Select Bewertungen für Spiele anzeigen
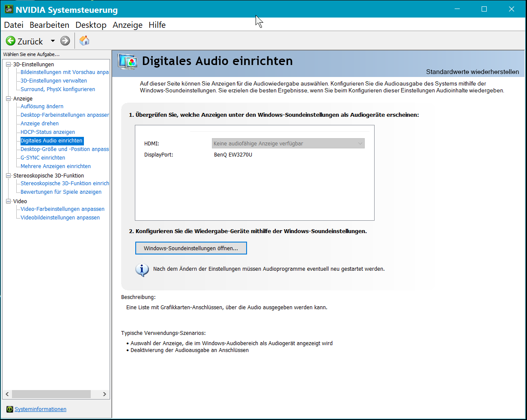 (x=61, y=192)
